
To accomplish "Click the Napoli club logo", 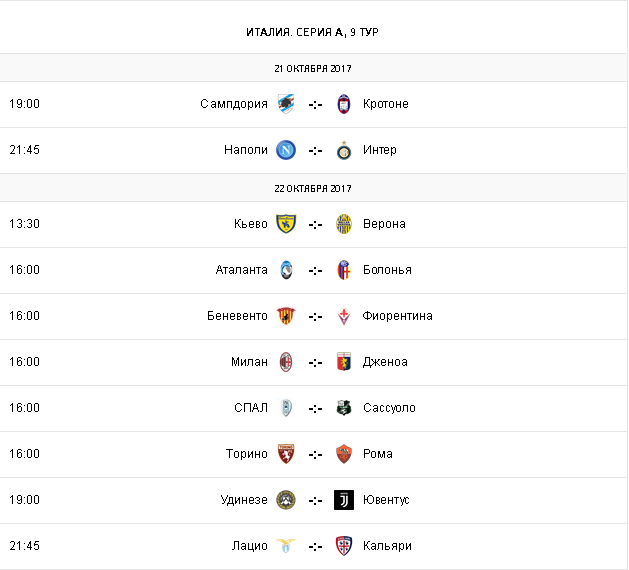I will (287, 150).
